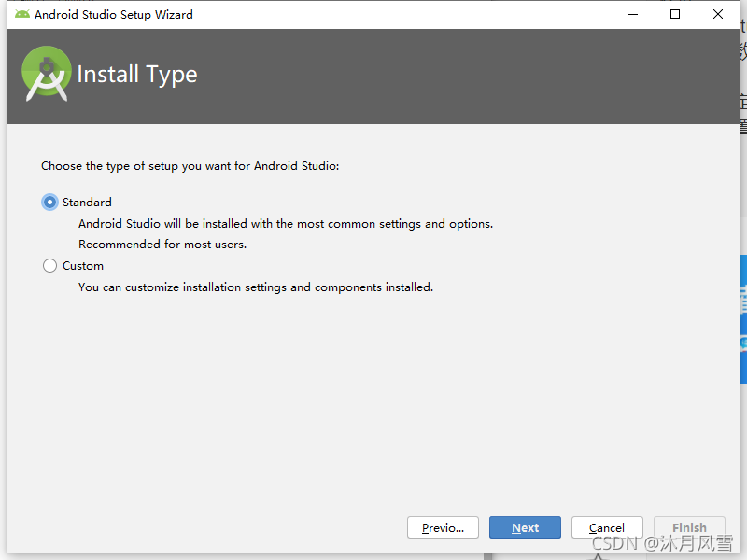Click 'You can customize installation settings' description
The height and width of the screenshot is (560, 747).
tap(256, 287)
